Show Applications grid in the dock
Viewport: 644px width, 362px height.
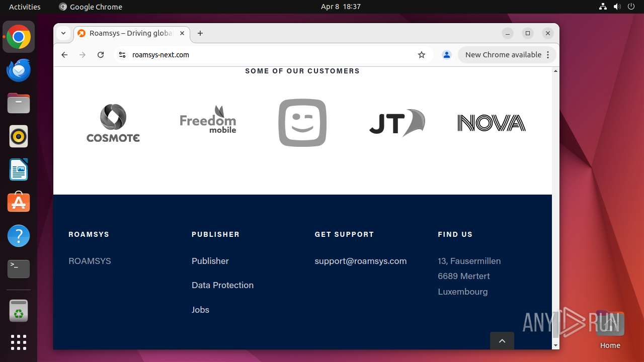(19, 342)
